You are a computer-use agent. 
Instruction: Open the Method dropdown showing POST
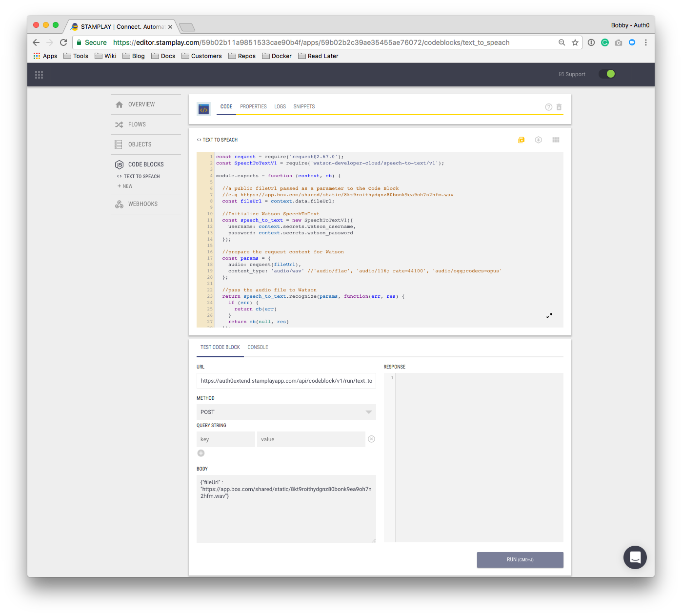click(286, 412)
